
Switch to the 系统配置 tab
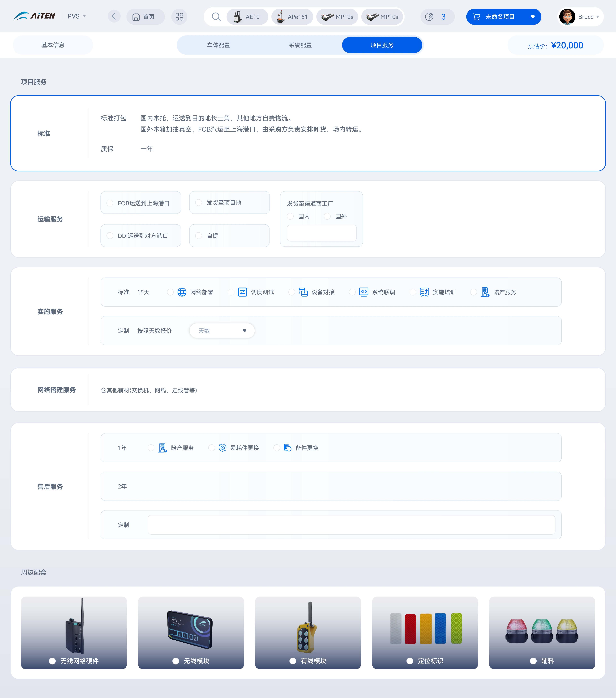tap(300, 45)
